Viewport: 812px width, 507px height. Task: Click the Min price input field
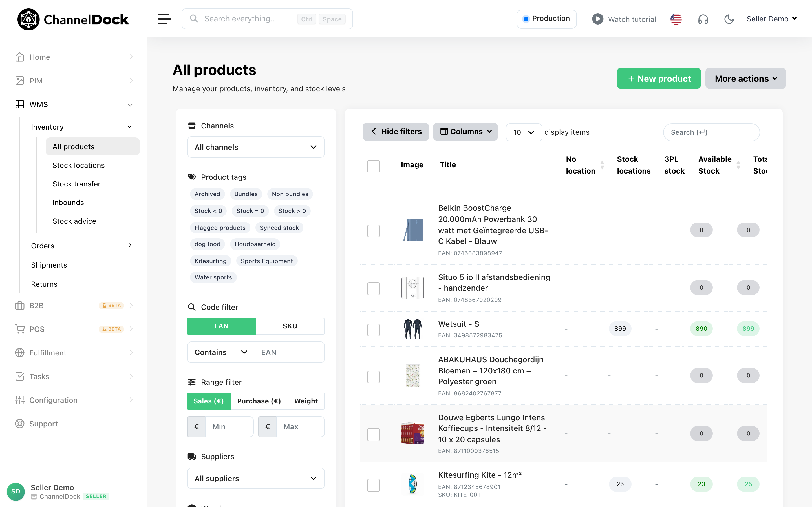pyautogui.click(x=230, y=426)
